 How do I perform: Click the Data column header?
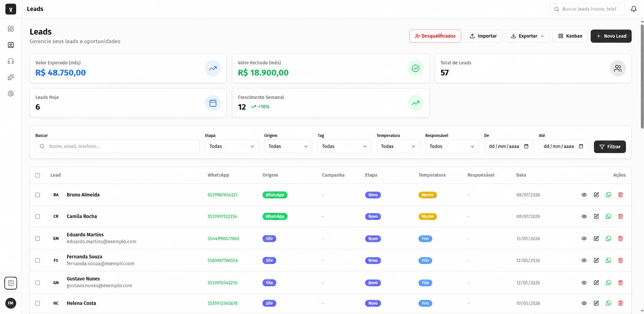[x=521, y=175]
